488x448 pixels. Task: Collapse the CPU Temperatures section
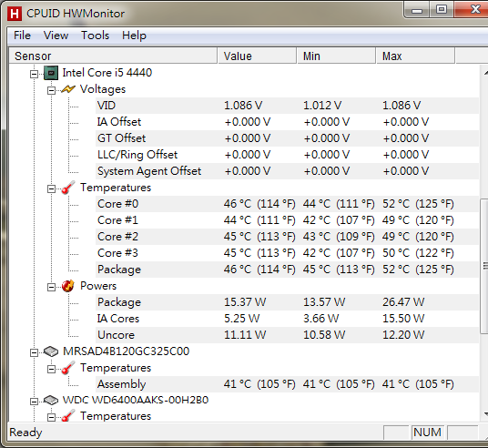[51, 189]
